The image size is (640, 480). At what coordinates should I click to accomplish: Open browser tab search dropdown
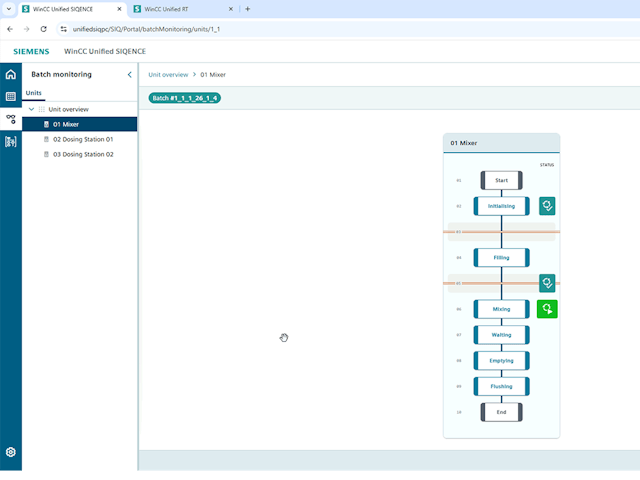(x=9, y=9)
